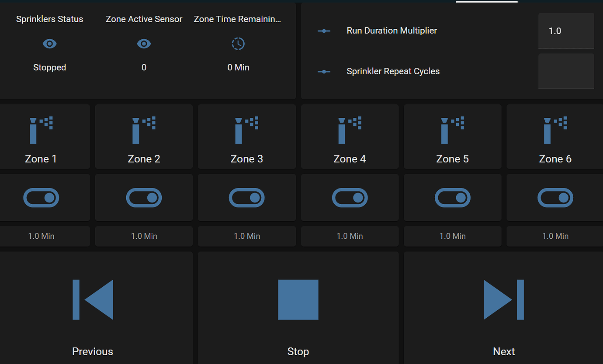This screenshot has width=603, height=364.
Task: Open the Zone 5 duration 1.0 Min tile
Action: [452, 236]
